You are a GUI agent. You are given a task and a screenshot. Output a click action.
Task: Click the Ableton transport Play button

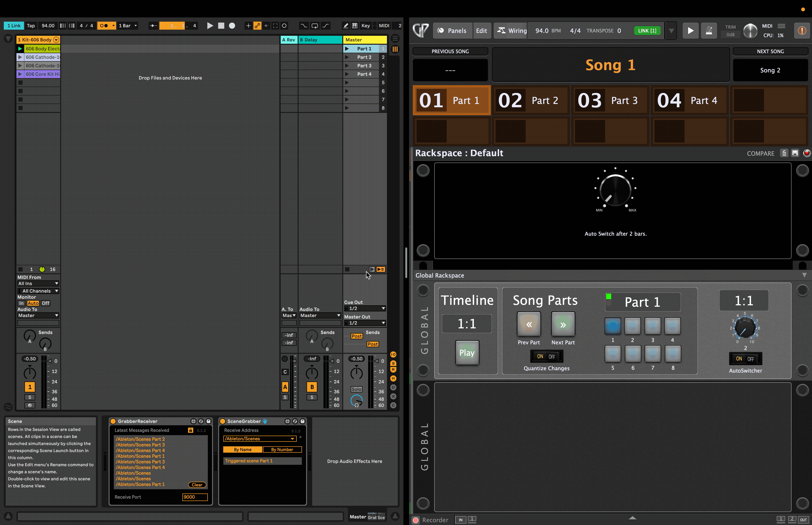210,26
